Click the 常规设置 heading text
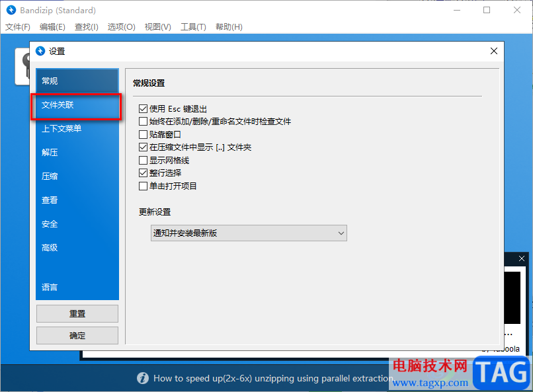The image size is (533, 392). [x=149, y=83]
